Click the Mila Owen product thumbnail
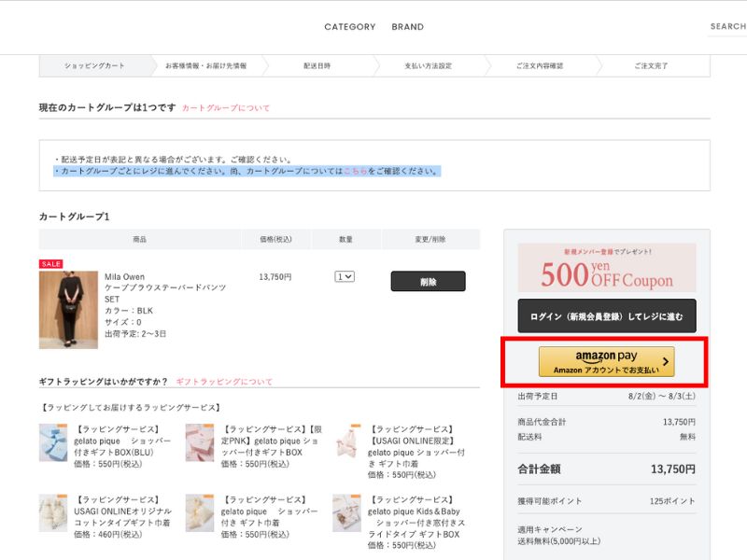The height and width of the screenshot is (560, 747). [68, 310]
